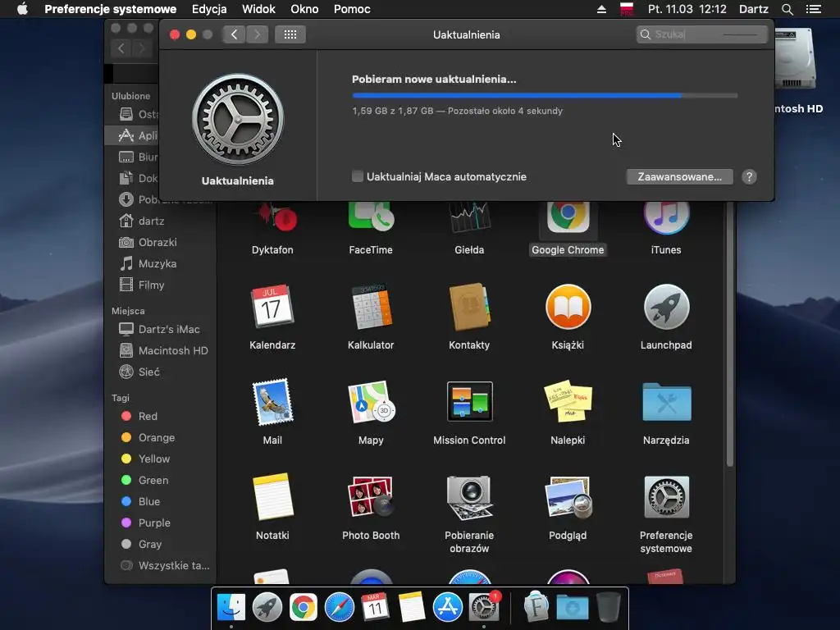Viewport: 840px width, 630px height.
Task: Click the Szukaj search field
Action: pyautogui.click(x=702, y=34)
